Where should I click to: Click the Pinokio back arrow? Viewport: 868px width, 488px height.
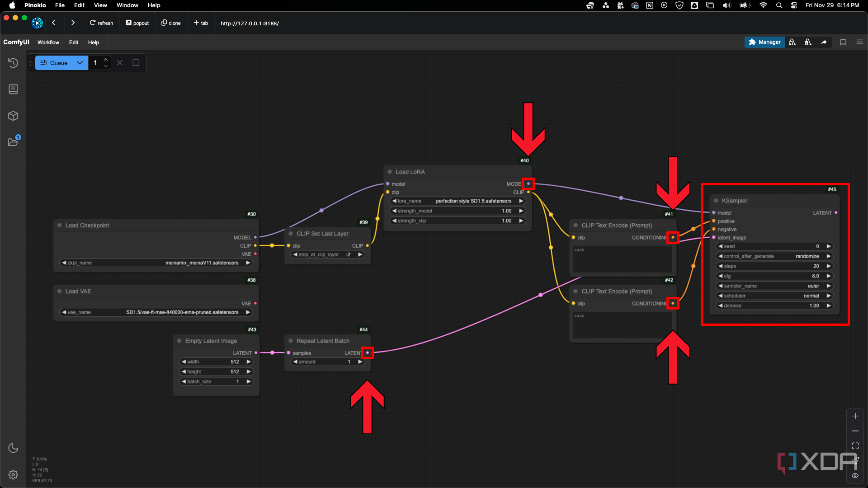pyautogui.click(x=53, y=23)
